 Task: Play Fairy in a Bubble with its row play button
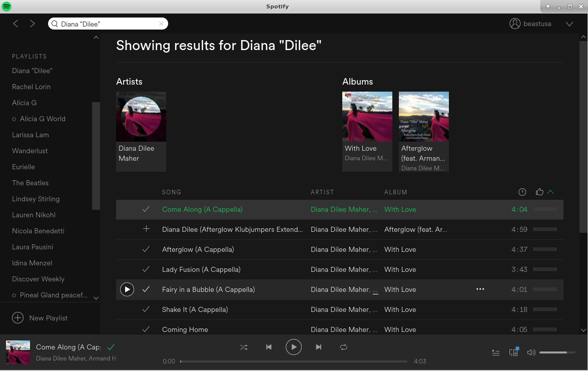127,289
